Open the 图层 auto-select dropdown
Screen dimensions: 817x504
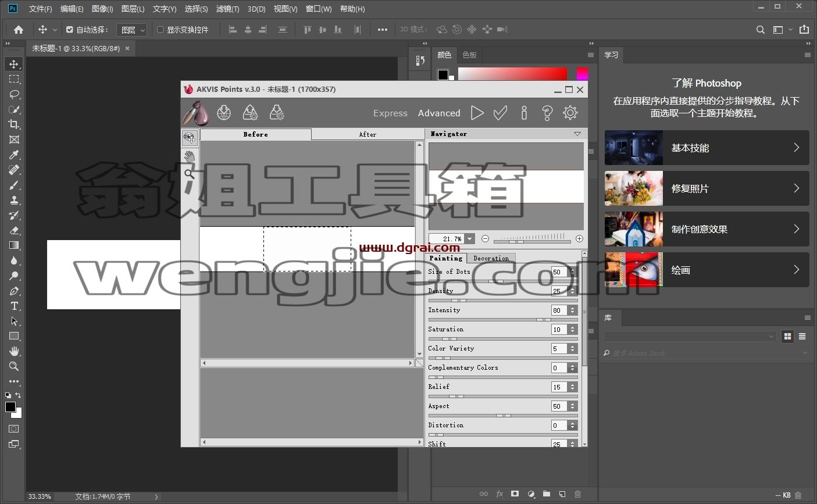coord(132,30)
